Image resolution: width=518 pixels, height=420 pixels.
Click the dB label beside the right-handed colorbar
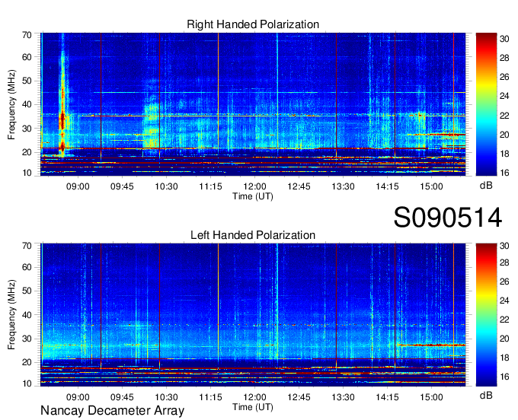point(486,186)
